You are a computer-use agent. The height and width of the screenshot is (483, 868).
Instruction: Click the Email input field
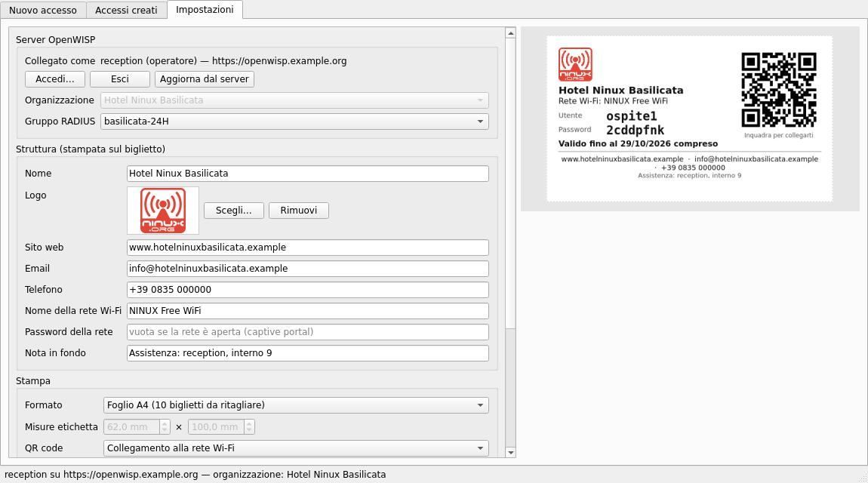coord(308,269)
